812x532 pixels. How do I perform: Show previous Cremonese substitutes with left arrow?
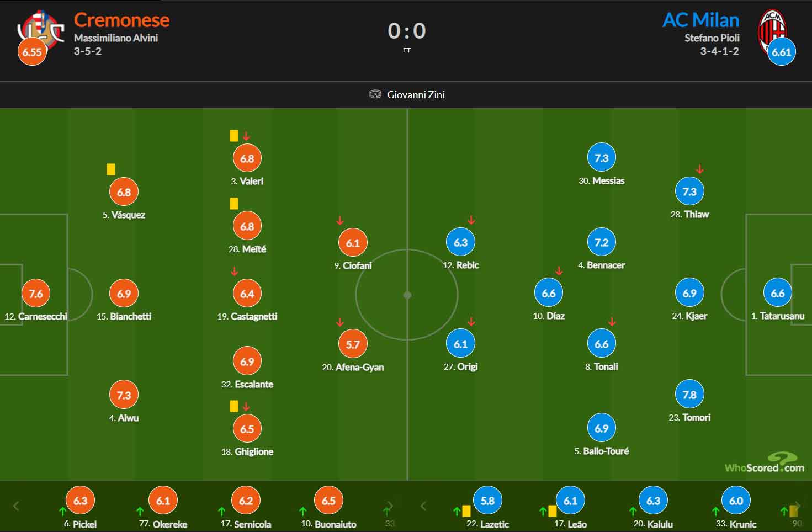16,506
